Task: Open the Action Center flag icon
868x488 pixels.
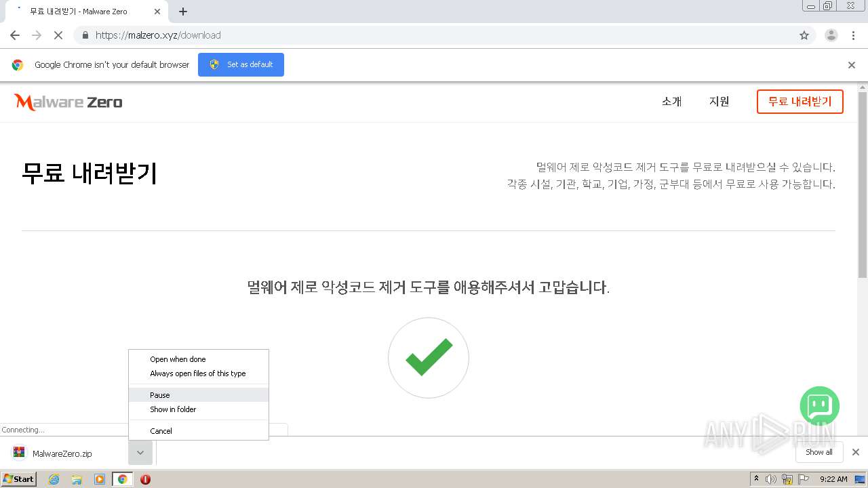Action: pyautogui.click(x=804, y=479)
